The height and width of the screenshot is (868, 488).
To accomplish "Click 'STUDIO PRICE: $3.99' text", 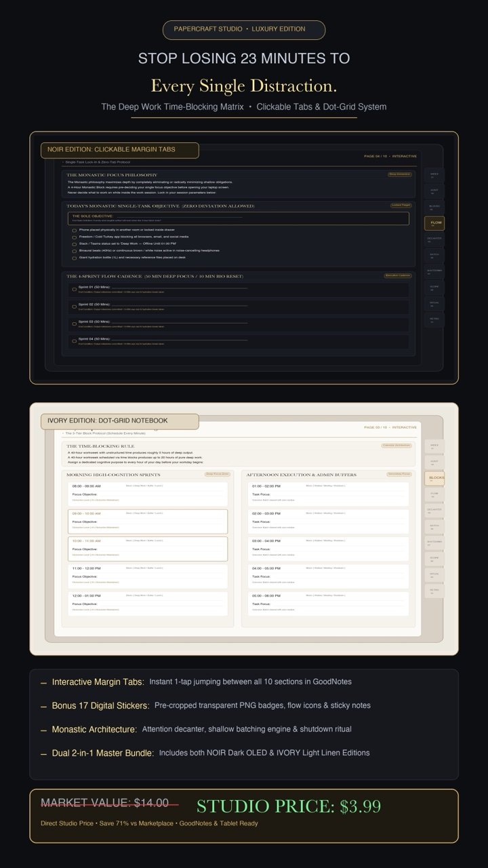I will click(x=289, y=806).
